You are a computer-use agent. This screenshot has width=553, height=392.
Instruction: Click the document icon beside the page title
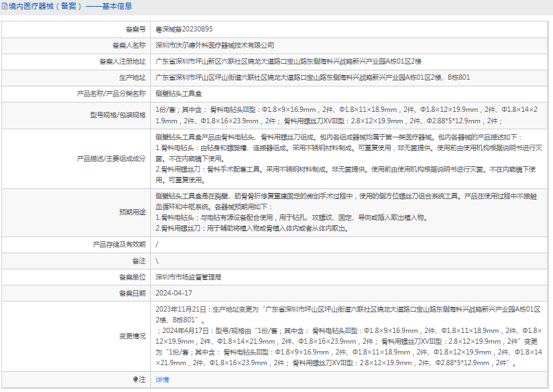5,6
